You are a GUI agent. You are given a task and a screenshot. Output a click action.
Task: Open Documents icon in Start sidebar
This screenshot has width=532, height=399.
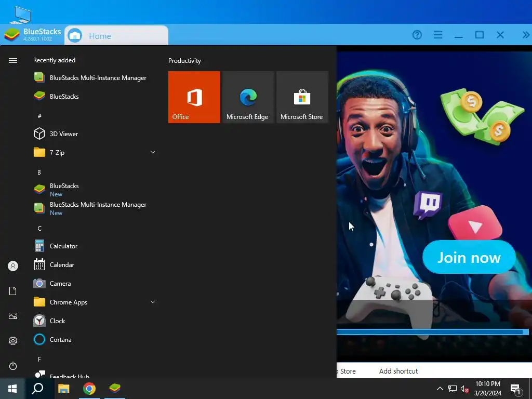tap(13, 291)
